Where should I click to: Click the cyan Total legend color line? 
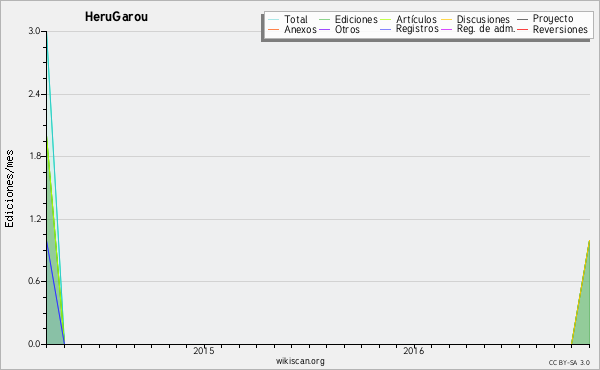pyautogui.click(x=274, y=19)
